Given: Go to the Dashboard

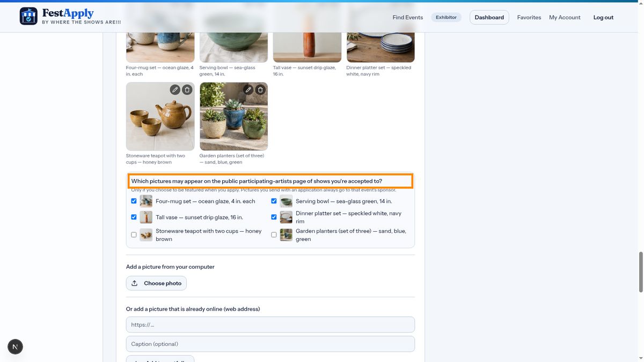Looking at the screenshot, I should tap(489, 17).
